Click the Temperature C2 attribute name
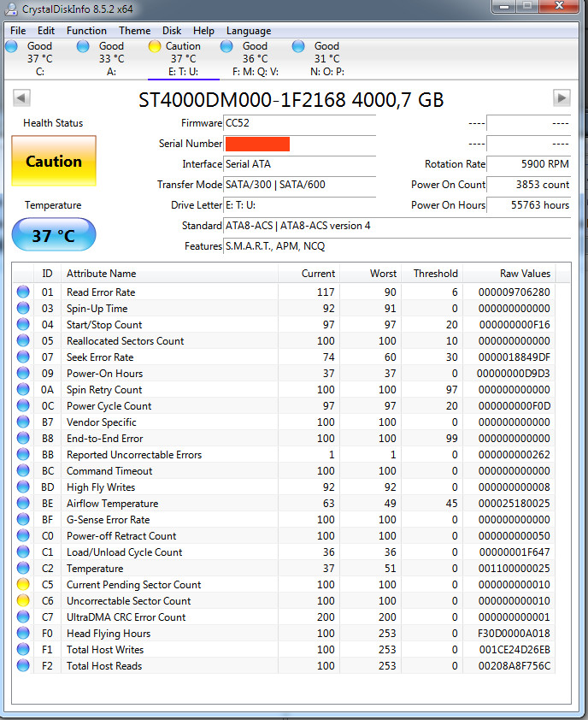588x720 pixels. click(x=95, y=569)
